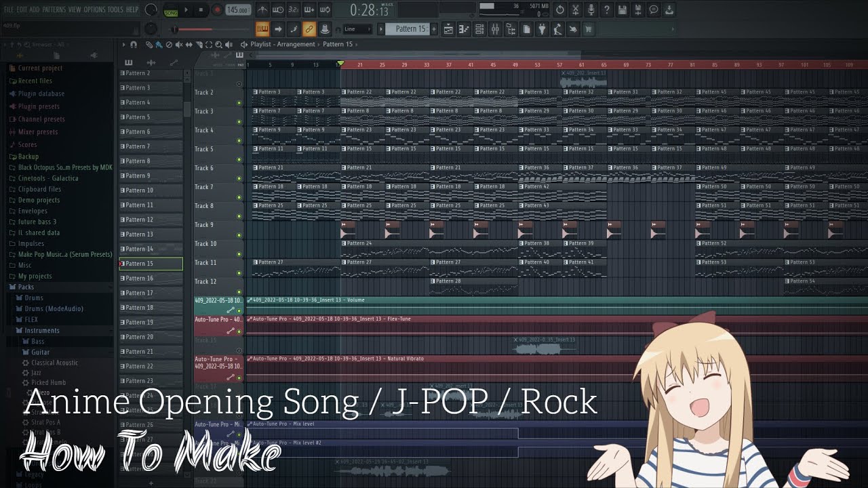Open the Playlist view icon
Image resolution: width=868 pixels, height=488 pixels.
[x=448, y=29]
